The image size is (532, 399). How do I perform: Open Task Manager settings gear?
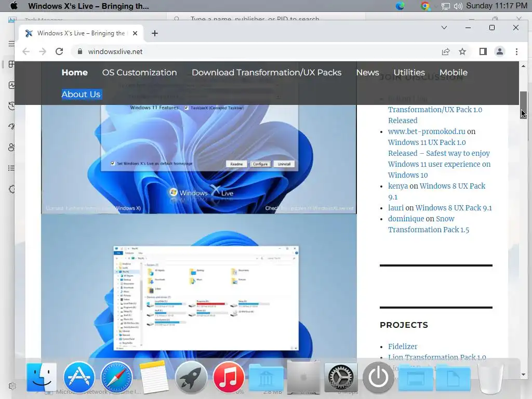coord(12,386)
